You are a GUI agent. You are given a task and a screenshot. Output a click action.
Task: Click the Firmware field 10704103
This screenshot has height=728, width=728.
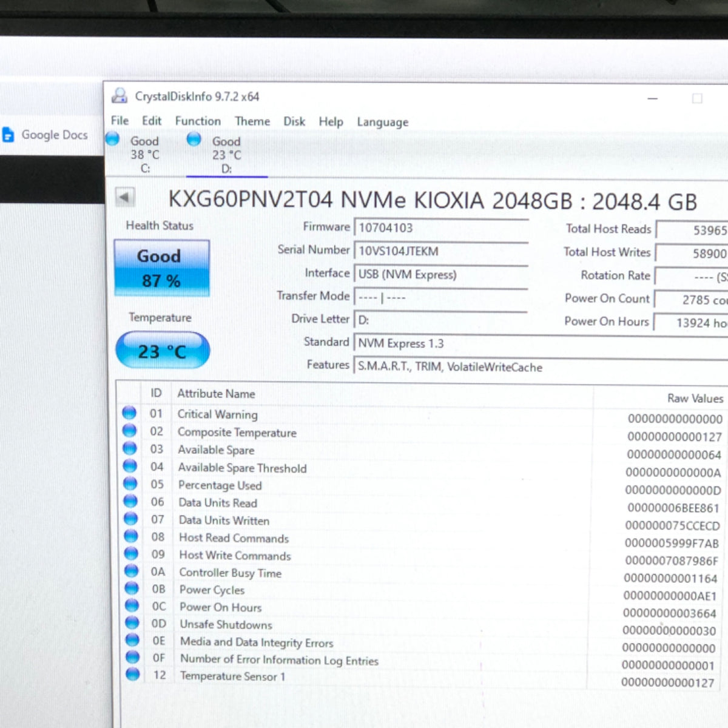tap(441, 228)
